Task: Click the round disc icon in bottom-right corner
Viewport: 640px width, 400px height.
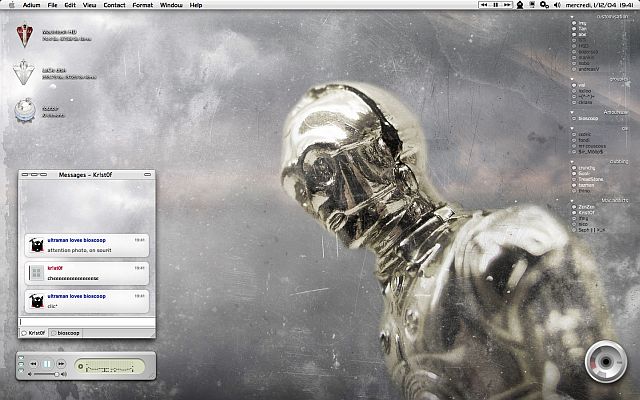Action: click(604, 361)
